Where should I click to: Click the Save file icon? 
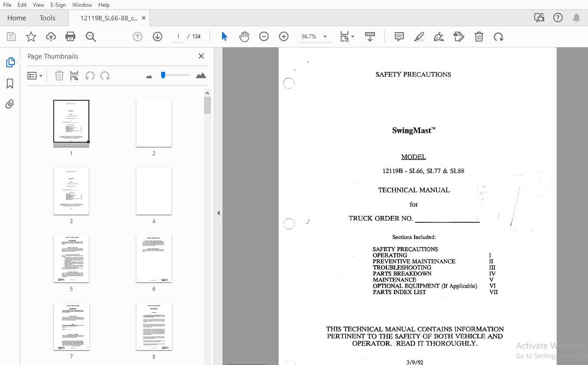(11, 37)
